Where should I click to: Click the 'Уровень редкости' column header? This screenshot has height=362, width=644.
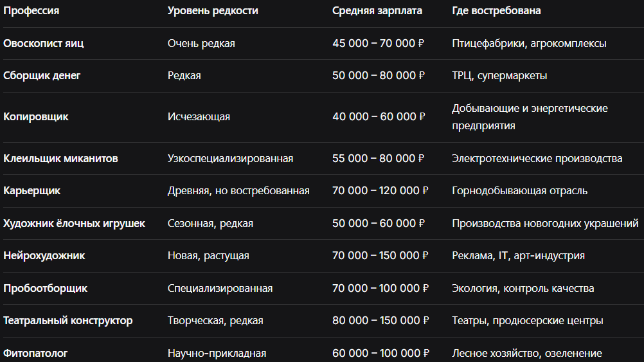click(x=213, y=11)
